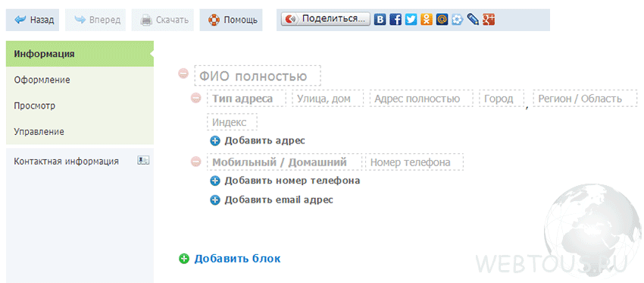
Task: Click the Добавить адрес link
Action: pos(264,140)
